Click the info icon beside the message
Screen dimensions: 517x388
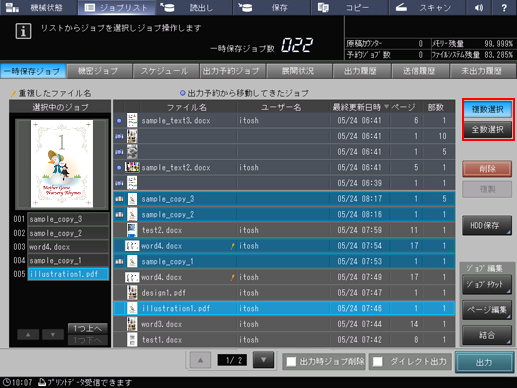point(23,31)
